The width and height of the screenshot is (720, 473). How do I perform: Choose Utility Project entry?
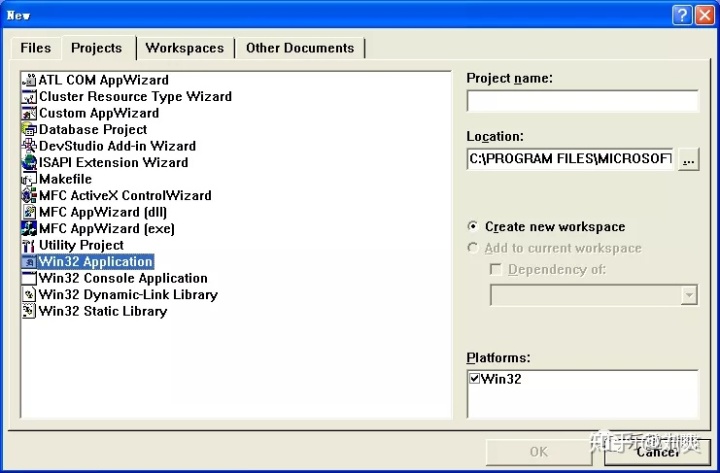[81, 246]
